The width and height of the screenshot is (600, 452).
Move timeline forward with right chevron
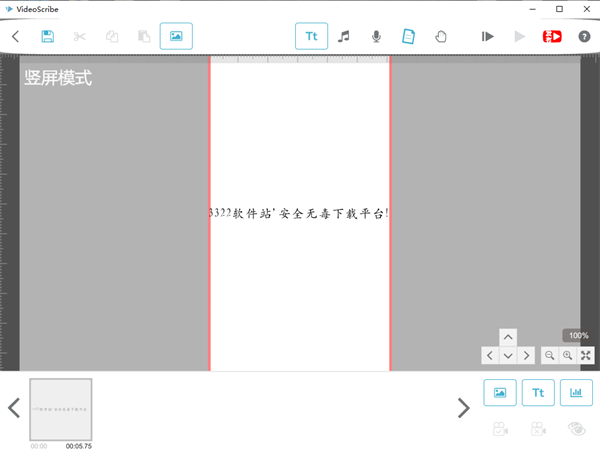(464, 408)
